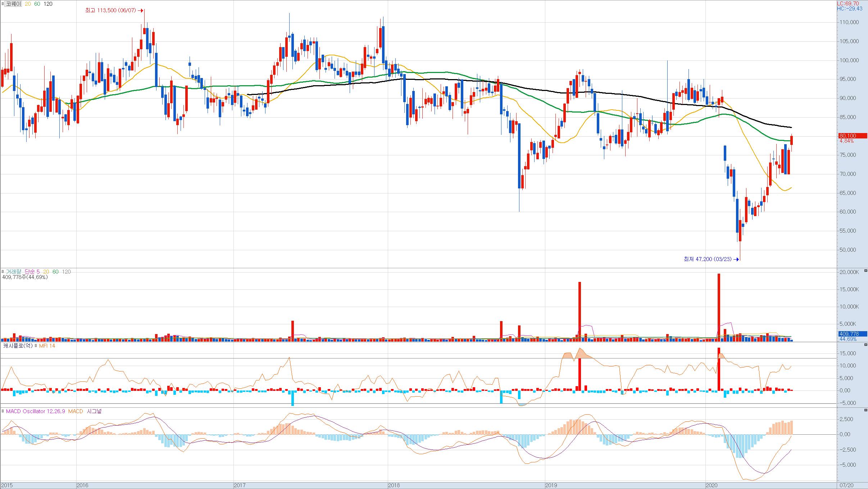Click the MACD Oscillator 12,26,9 label
This screenshot has height=489, width=868.
[x=35, y=411]
